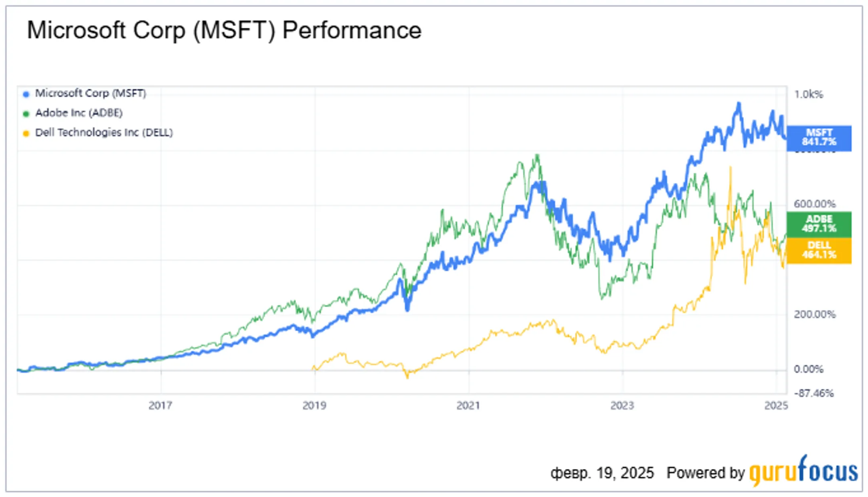
Task: Click the 1.0k% y-axis label
Action: pos(809,94)
